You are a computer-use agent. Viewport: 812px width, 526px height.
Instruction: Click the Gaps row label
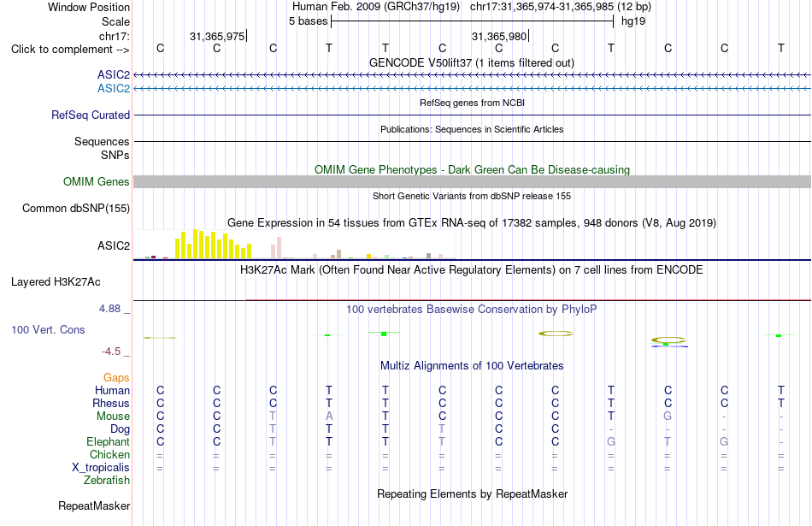coord(116,378)
